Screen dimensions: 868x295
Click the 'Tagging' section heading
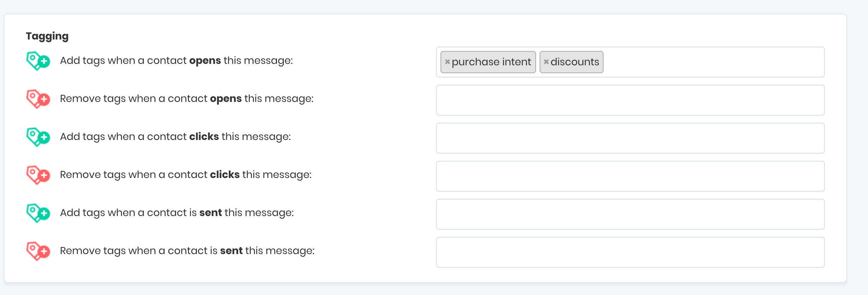pos(47,36)
